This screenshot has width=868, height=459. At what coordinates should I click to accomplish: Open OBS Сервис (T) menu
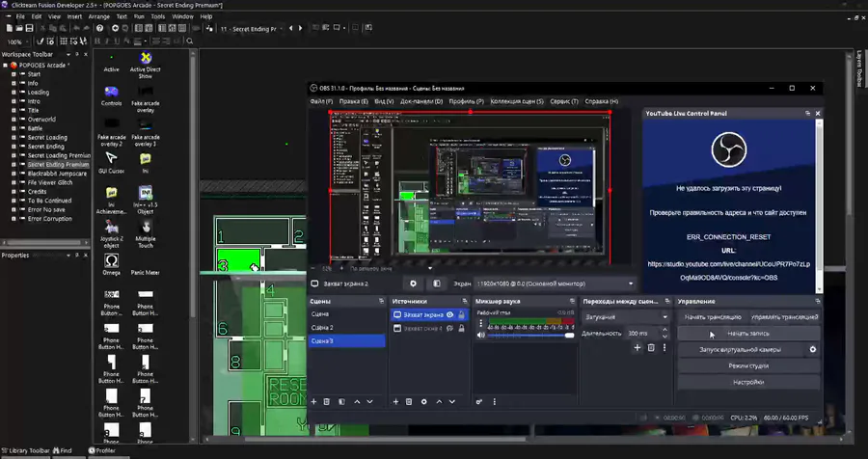(564, 102)
